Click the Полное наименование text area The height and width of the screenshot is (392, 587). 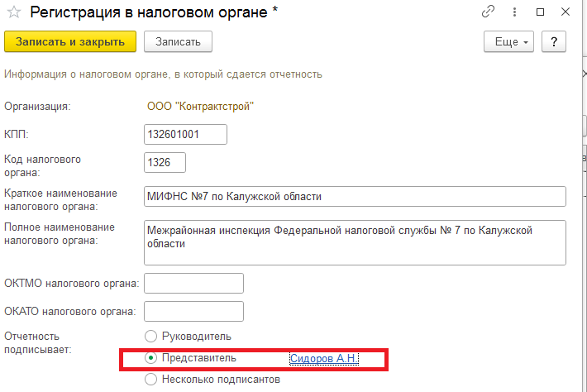pyautogui.click(x=355, y=242)
